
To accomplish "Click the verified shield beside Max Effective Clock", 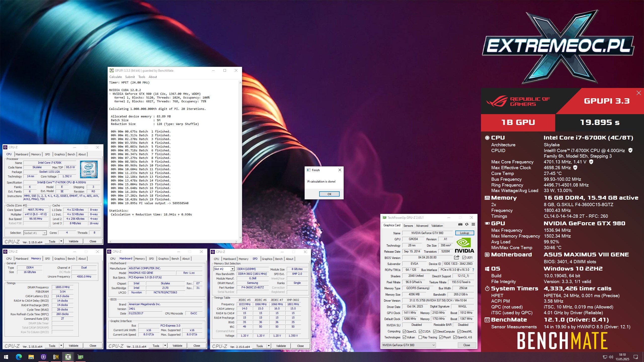I will (x=575, y=167).
